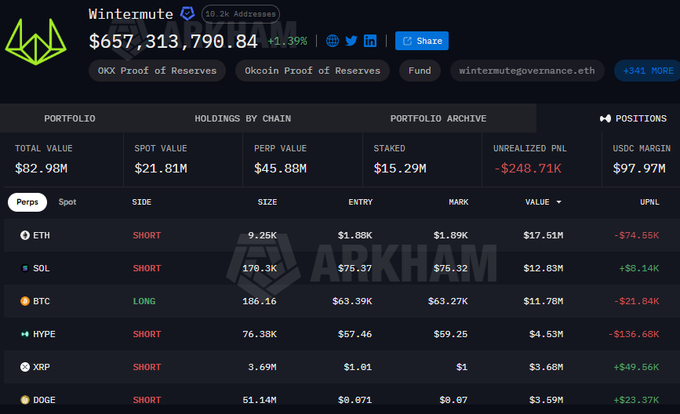The width and height of the screenshot is (680, 414).
Task: Click the wintermutegovernance.eth tag
Action: (x=527, y=71)
